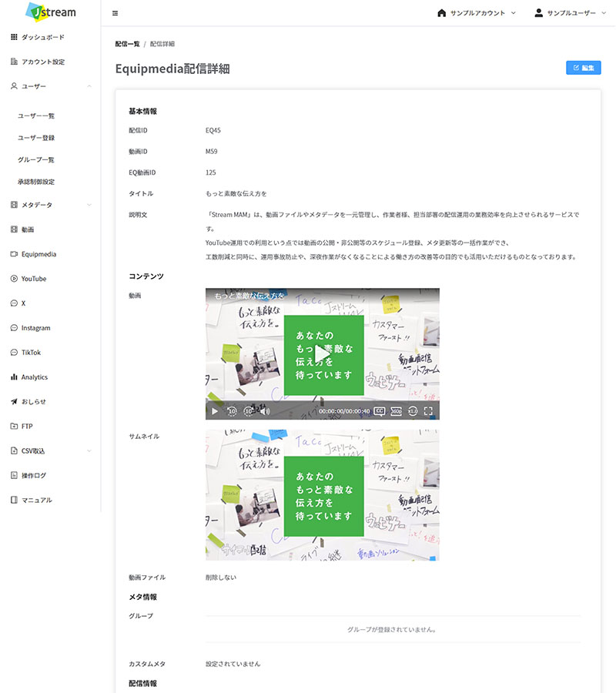Open the サンプルアカウント dropdown
The width and height of the screenshot is (616, 693).
(477, 13)
